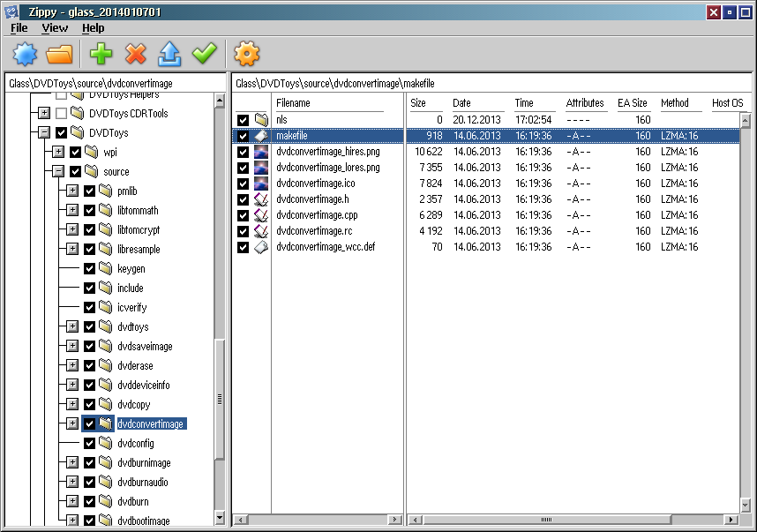The width and height of the screenshot is (757, 532).
Task: Click the orange open folder toolbar icon
Action: point(59,55)
